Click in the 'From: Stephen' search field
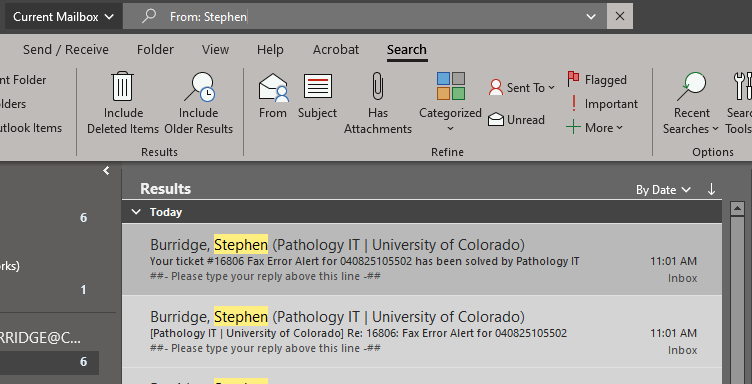 tap(364, 17)
